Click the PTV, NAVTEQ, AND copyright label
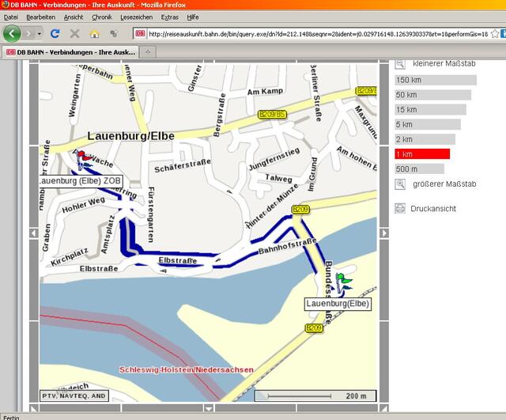Screen dimensions: 506x420 (74, 395)
